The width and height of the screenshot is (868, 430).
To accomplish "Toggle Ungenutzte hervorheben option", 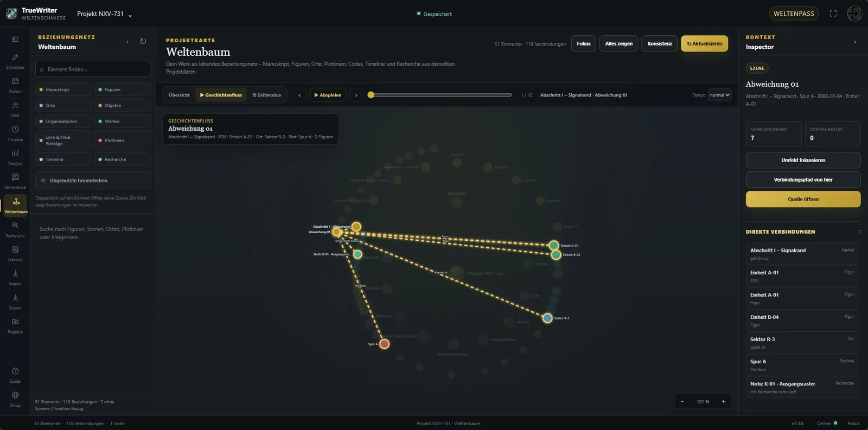I will pyautogui.click(x=93, y=181).
